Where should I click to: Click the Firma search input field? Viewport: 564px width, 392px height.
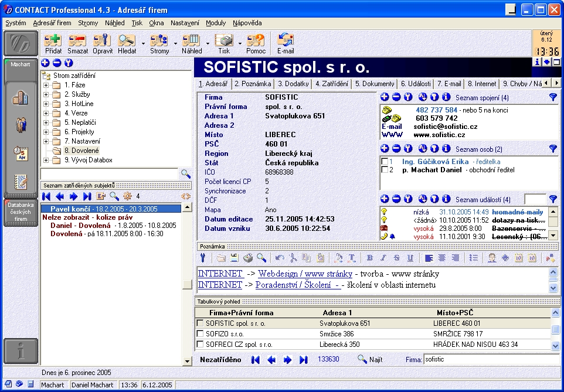point(490,359)
